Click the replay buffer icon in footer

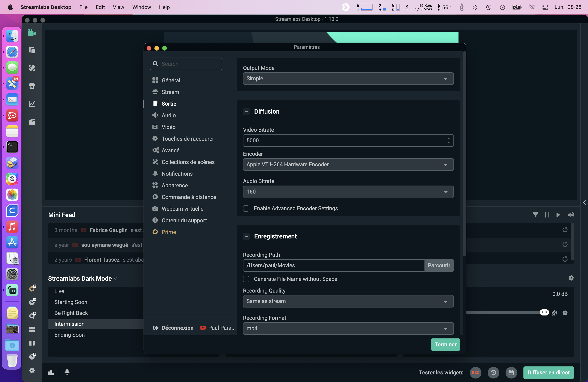point(493,372)
